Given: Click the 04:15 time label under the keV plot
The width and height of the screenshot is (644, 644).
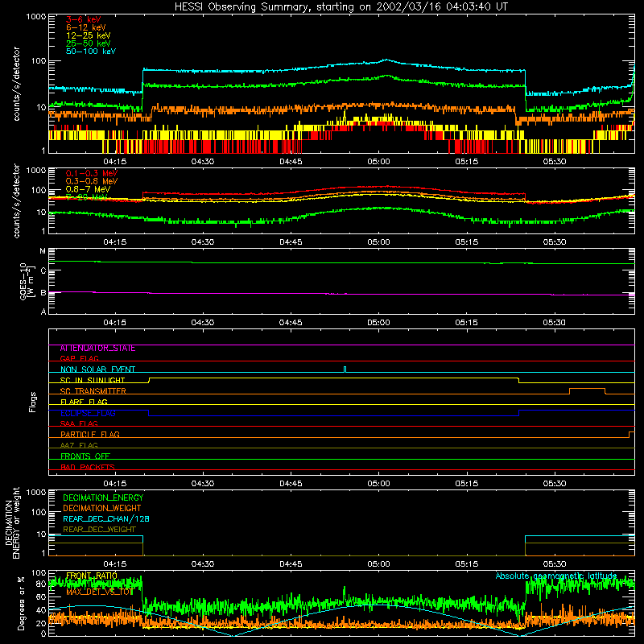Looking at the screenshot, I should 114,162.
